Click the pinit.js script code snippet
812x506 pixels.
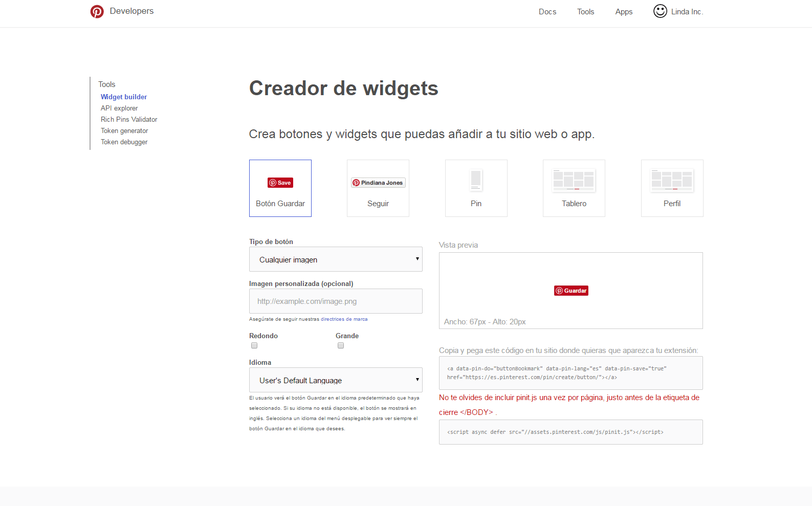571,432
